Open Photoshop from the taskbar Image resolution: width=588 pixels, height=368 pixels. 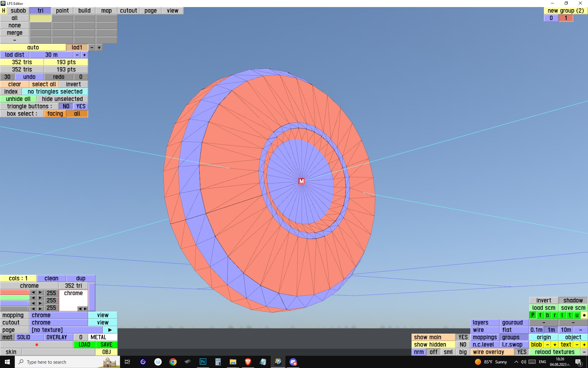pyautogui.click(x=203, y=362)
